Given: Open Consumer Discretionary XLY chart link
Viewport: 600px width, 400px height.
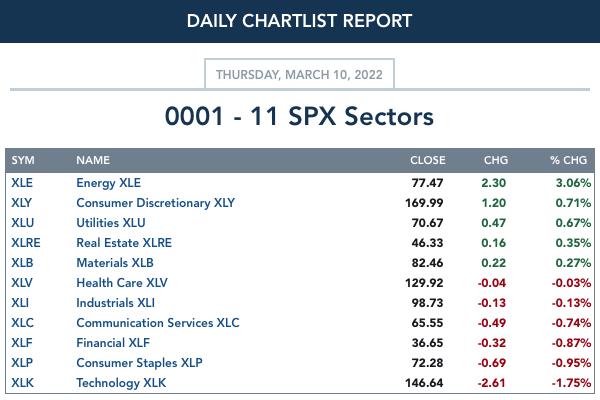Looking at the screenshot, I should [155, 203].
